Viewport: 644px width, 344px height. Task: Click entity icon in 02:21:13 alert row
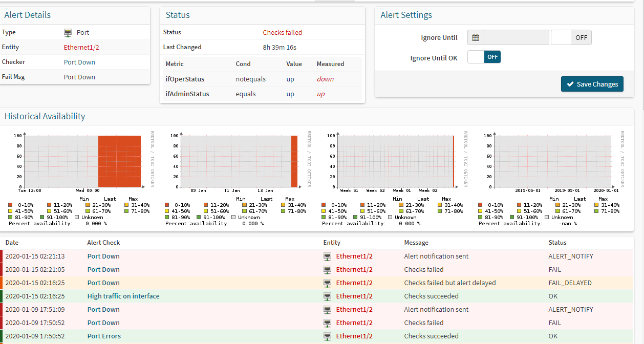[328, 256]
